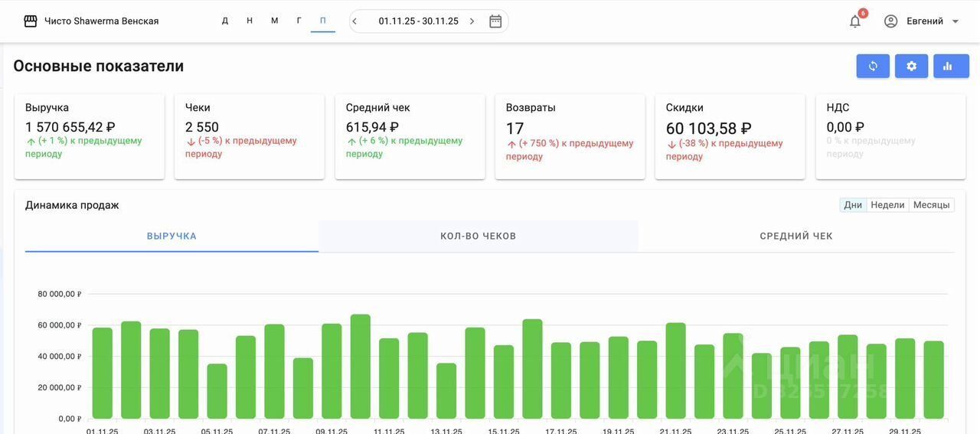The image size is (980, 434).
Task: Advance to next period with right chevron
Action: 472,21
